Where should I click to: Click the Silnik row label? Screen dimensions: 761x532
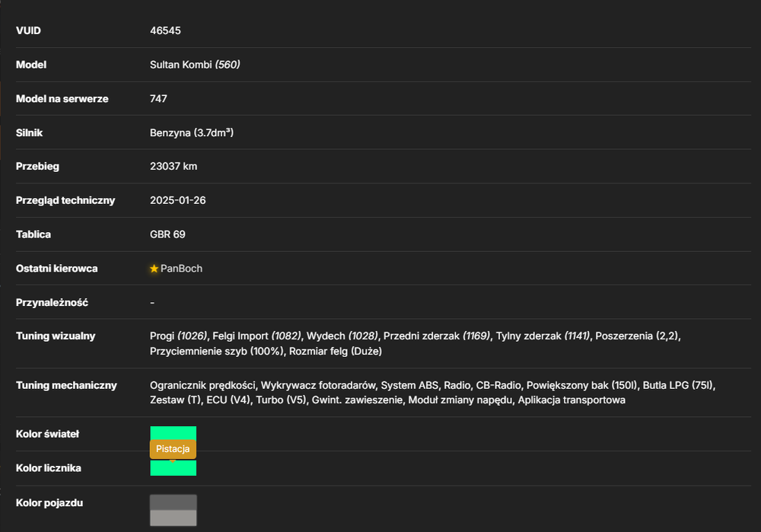29,132
